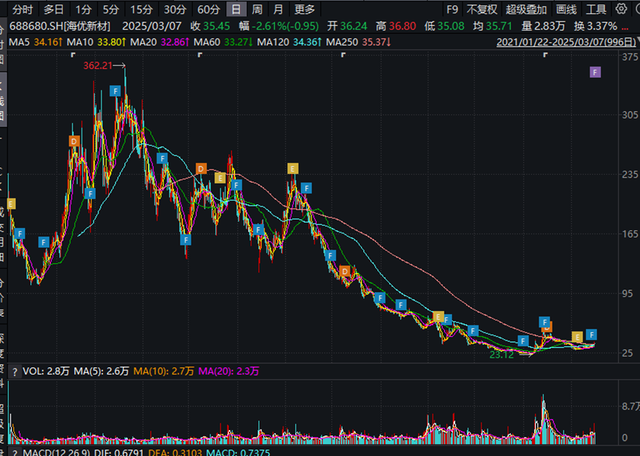640x456 pixels.
Task: Click the yellow E marker at chart start
Action: coord(11,203)
